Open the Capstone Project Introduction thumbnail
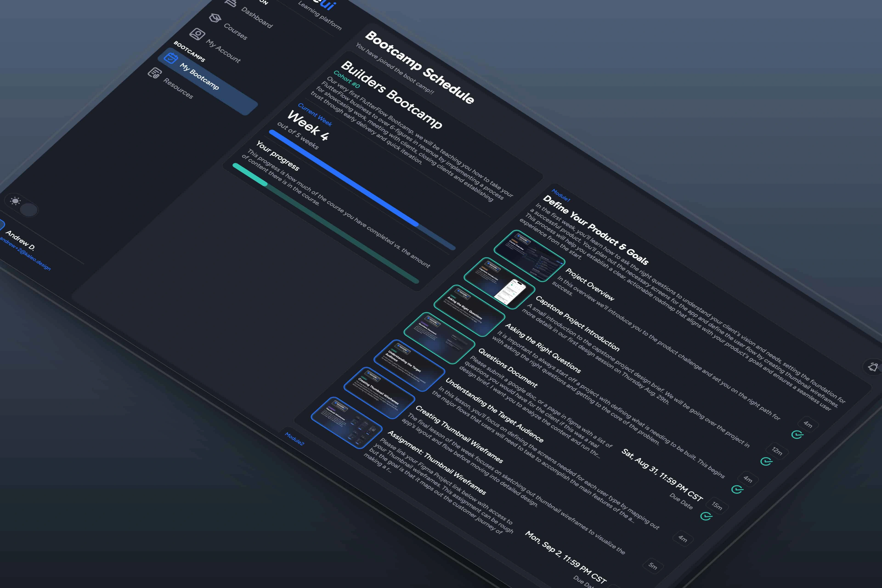Viewport: 882px width, 588px height. click(499, 283)
